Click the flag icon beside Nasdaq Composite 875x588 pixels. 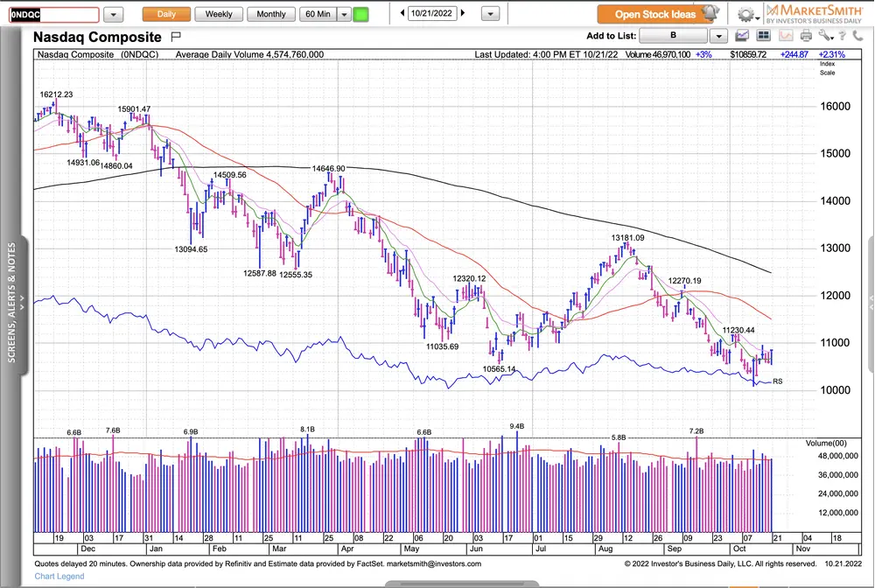coord(176,37)
